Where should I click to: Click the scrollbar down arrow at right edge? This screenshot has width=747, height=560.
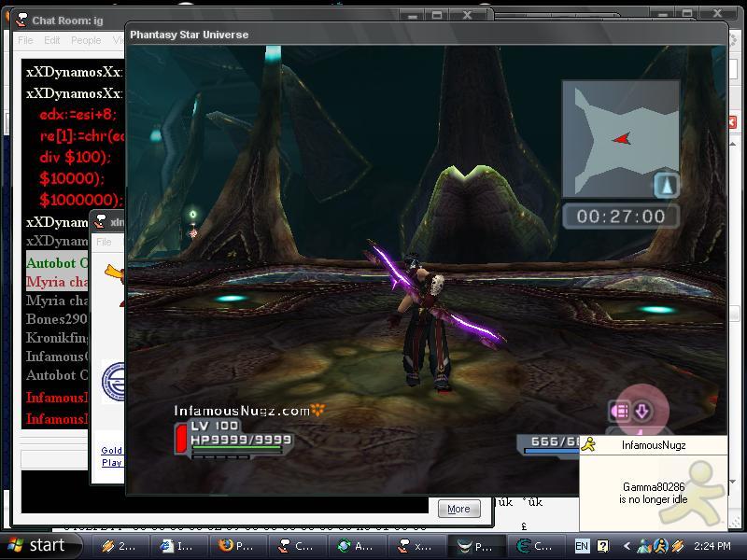[x=733, y=482]
